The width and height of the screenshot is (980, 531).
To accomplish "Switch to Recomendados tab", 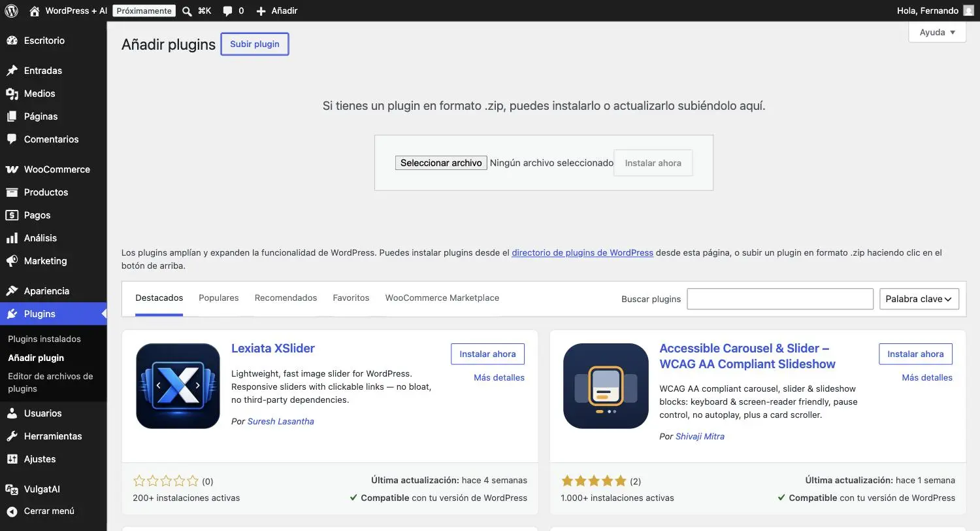I will [286, 298].
